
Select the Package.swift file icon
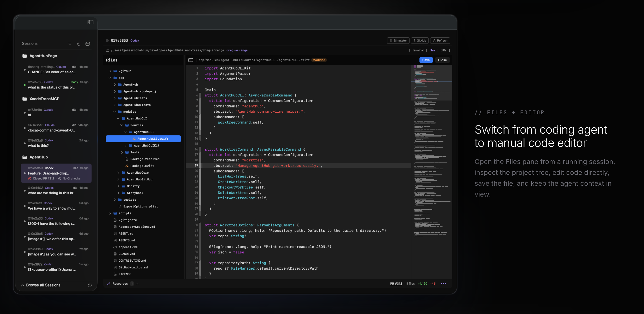127,166
